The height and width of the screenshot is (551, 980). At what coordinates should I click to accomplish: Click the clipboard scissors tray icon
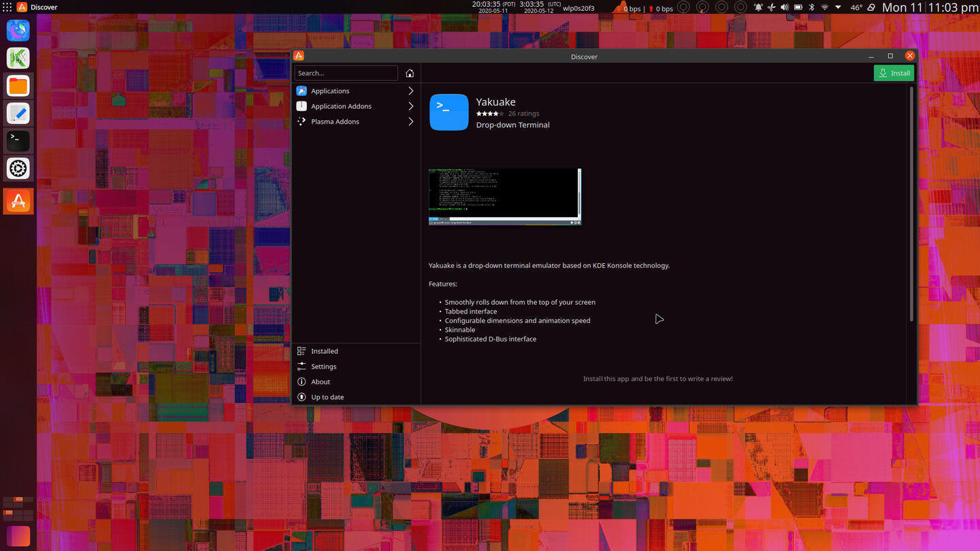pyautogui.click(x=771, y=7)
